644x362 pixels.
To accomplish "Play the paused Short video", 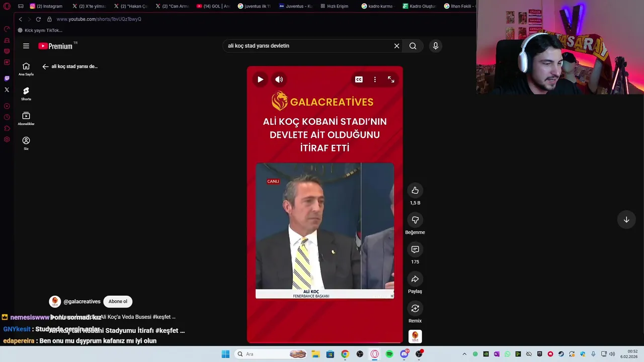I will [x=260, y=79].
